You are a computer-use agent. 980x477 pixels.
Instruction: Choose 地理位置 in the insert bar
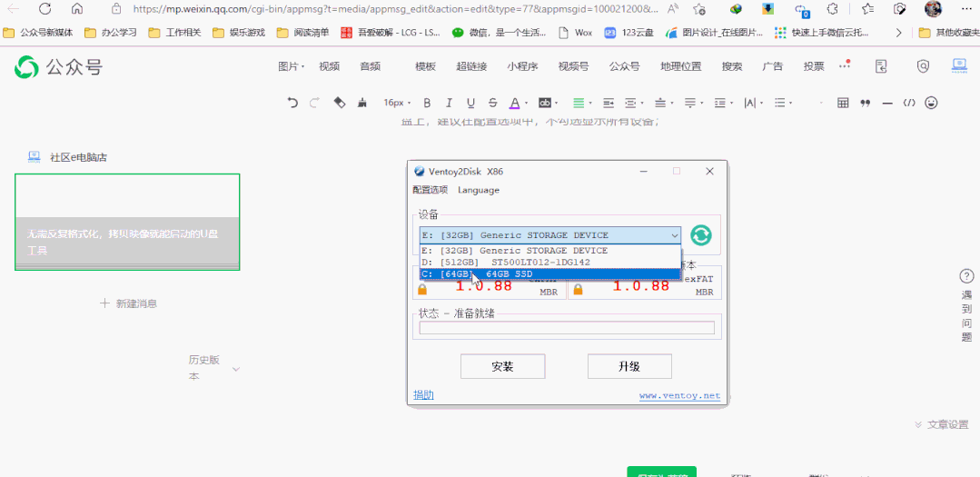point(680,66)
